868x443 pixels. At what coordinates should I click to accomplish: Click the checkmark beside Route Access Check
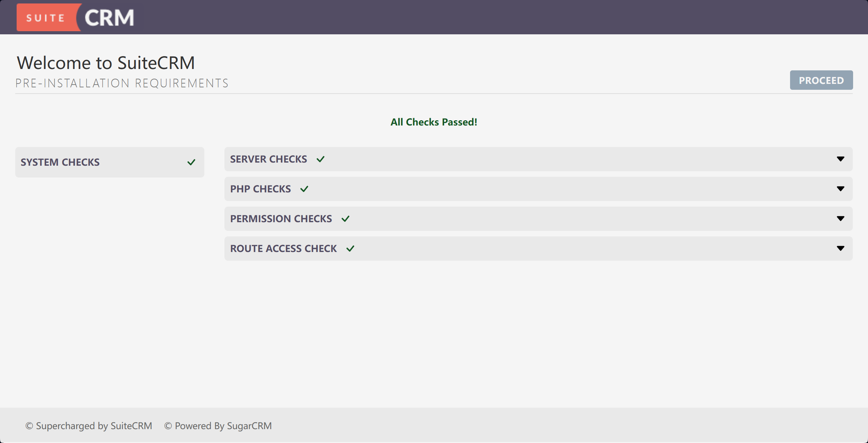click(350, 249)
